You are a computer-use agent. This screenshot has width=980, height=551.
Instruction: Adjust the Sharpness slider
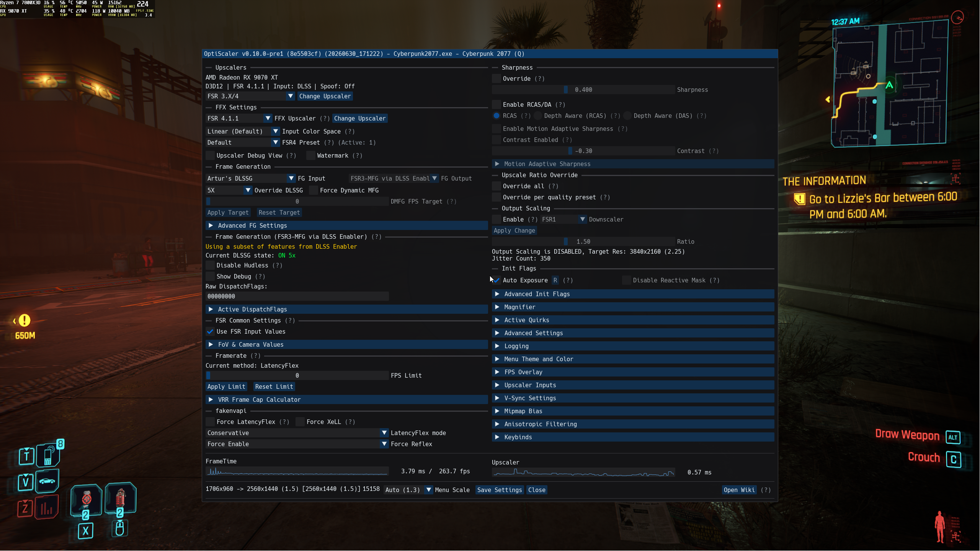point(583,90)
